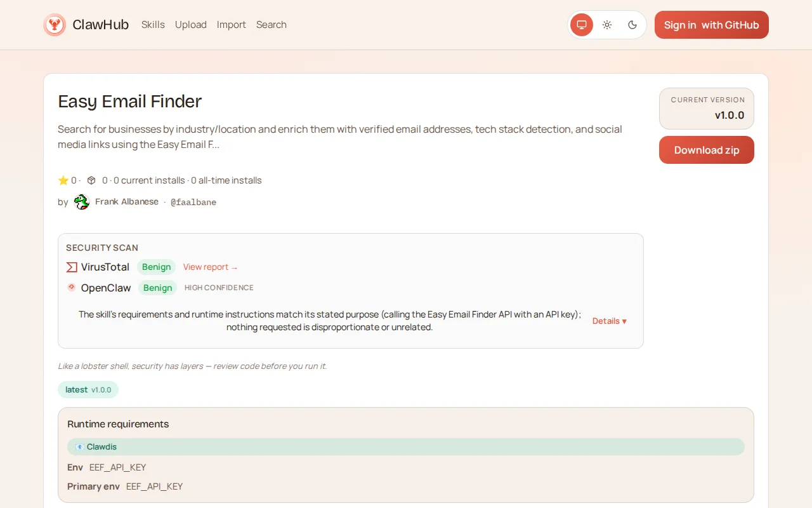Image resolution: width=812 pixels, height=508 pixels.
Task: Open the @faalbane profile handle
Action: (x=193, y=202)
